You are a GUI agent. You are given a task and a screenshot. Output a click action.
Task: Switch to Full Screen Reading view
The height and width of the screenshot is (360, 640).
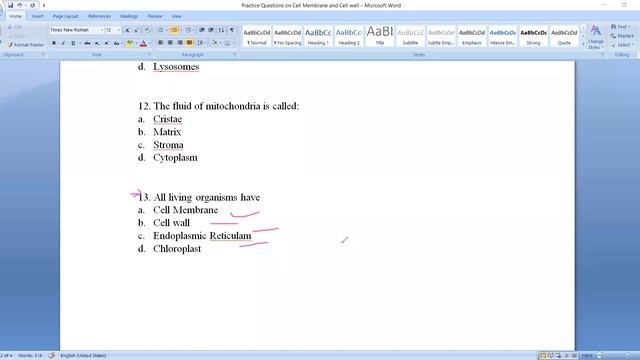tap(551, 356)
